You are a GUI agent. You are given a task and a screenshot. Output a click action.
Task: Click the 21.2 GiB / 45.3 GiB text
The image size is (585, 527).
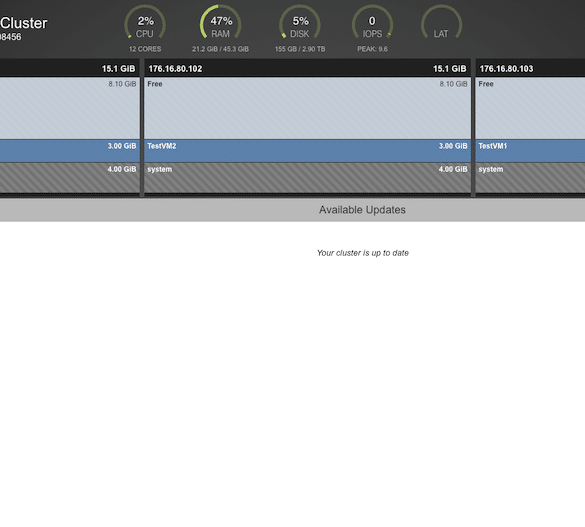(220, 49)
